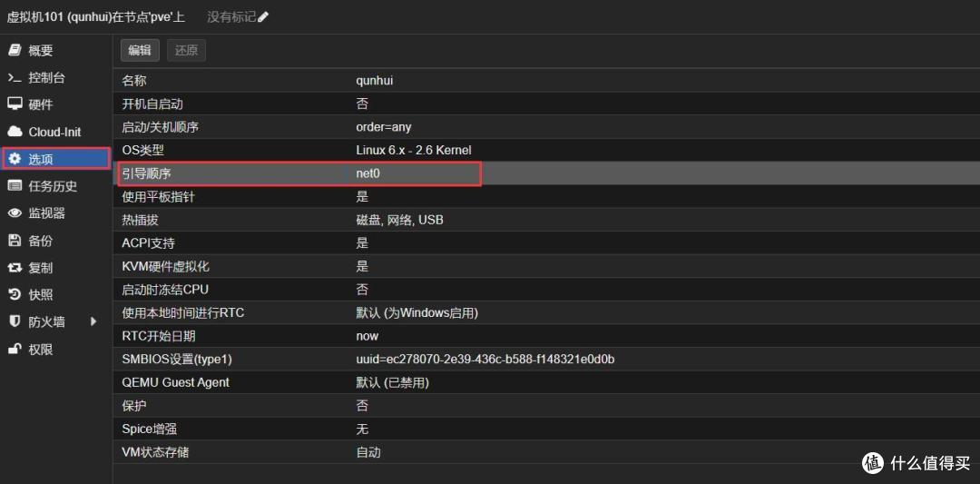Expand the 防火墙 submenu arrow
Screen dimensions: 980x484
(x=93, y=322)
